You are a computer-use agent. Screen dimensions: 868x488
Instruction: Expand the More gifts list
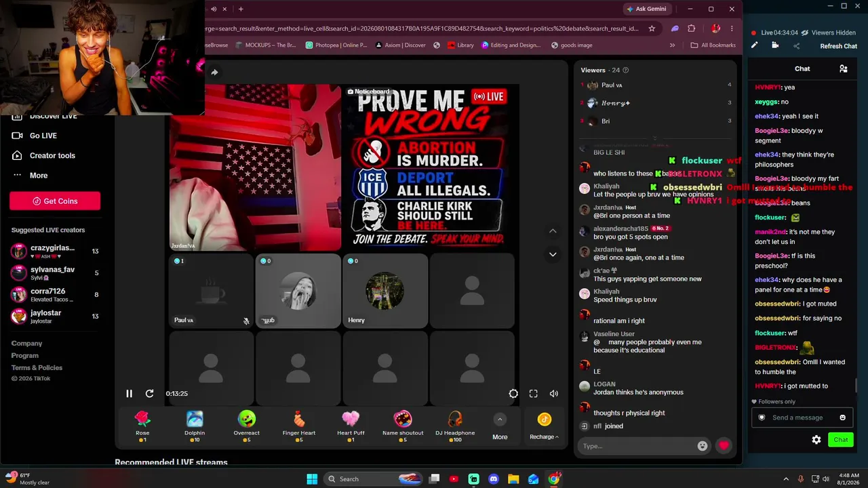(500, 427)
